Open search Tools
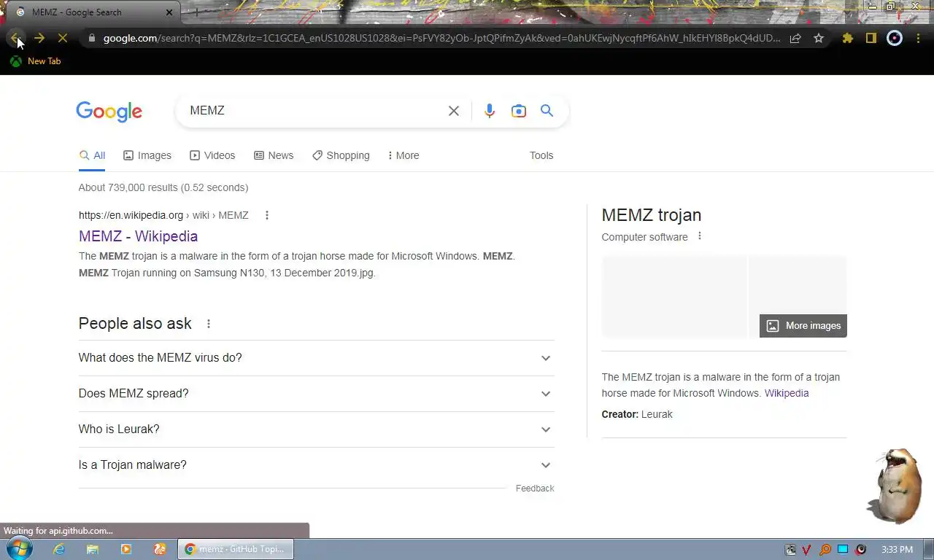Viewport: 934px width, 560px height. (x=541, y=155)
